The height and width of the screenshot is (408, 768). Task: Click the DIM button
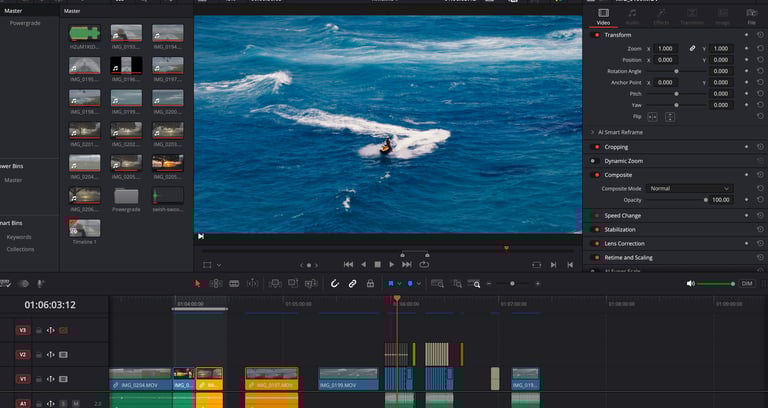(x=746, y=284)
